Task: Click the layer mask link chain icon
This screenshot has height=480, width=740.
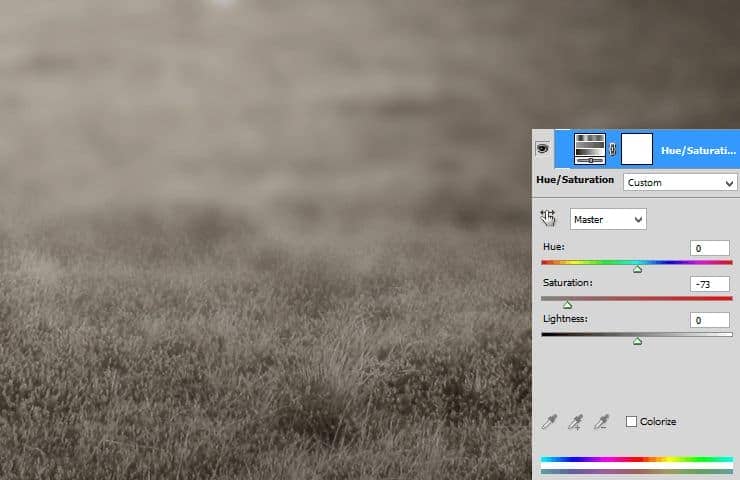Action: pyautogui.click(x=613, y=150)
